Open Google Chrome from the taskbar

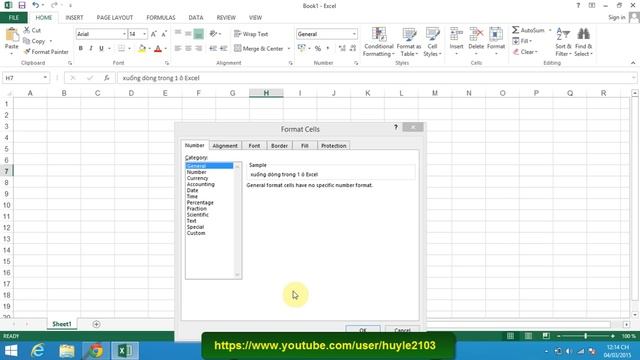[96, 351]
